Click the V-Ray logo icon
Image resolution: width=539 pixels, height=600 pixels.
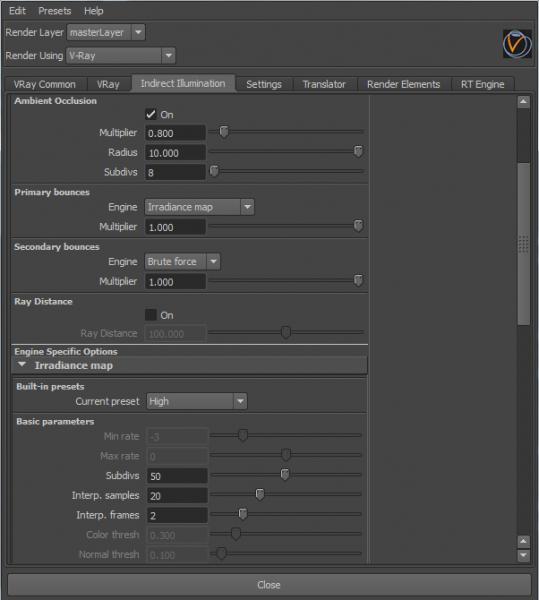click(517, 44)
